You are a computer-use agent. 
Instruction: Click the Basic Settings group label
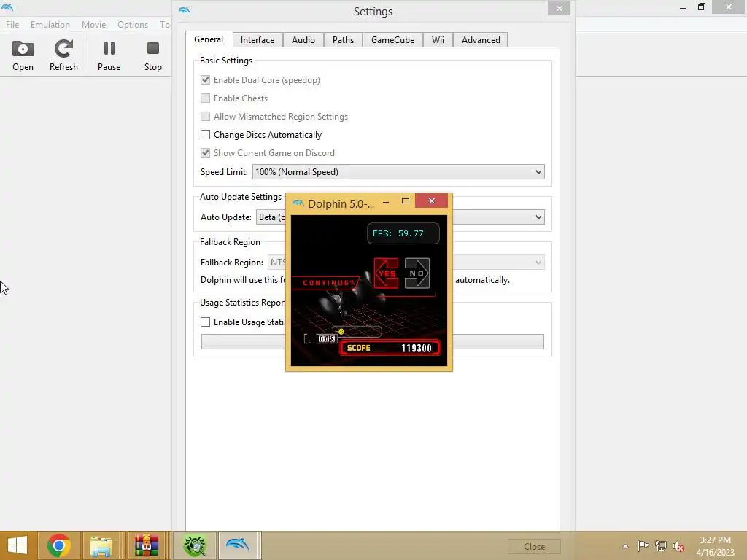click(226, 61)
